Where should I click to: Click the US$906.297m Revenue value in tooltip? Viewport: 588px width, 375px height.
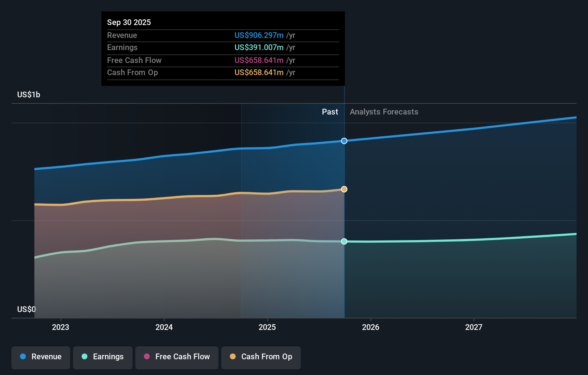pos(259,35)
